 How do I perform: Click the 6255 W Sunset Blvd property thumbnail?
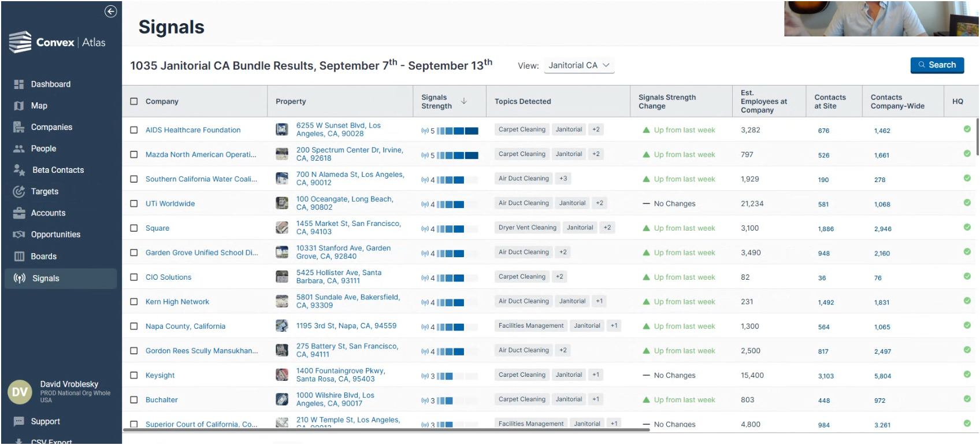pyautogui.click(x=282, y=129)
